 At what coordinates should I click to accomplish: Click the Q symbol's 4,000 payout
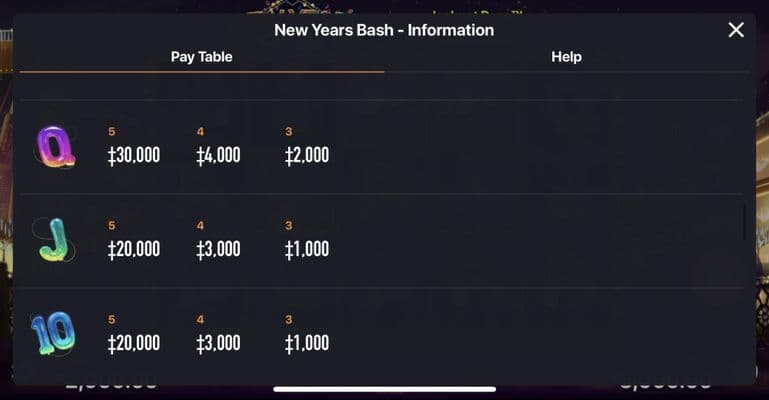click(x=218, y=155)
